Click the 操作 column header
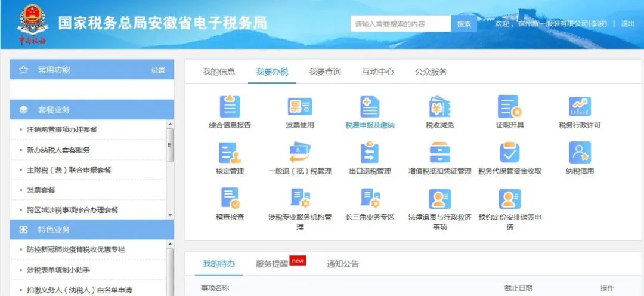Image resolution: width=644 pixels, height=296 pixels. pos(608,288)
